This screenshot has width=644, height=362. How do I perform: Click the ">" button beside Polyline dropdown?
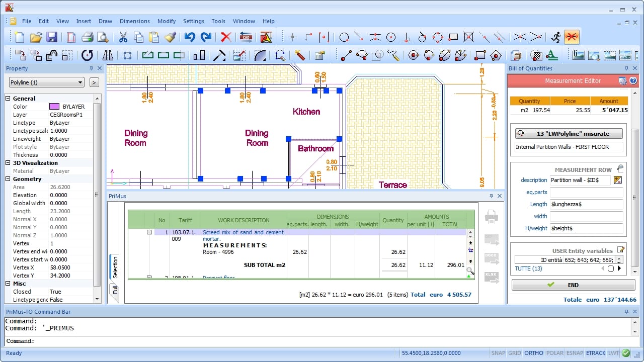coord(94,82)
